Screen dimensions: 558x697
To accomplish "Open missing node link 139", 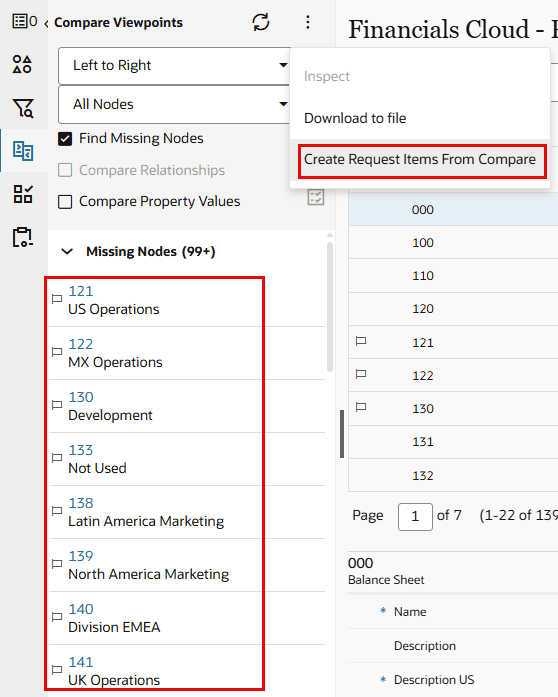I will tap(80, 556).
